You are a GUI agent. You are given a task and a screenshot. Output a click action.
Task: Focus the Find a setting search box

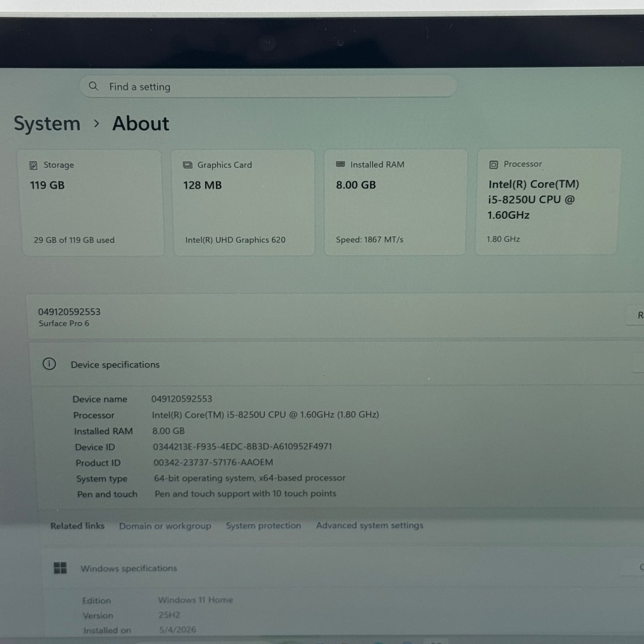click(268, 86)
